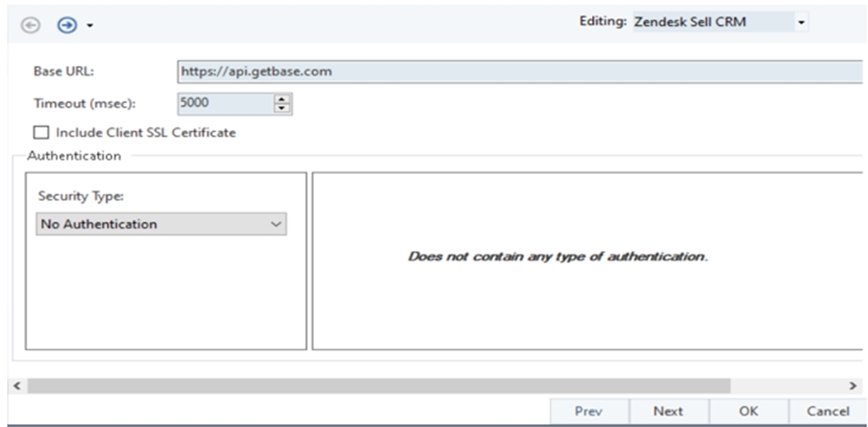
Task: Dismiss the dialog with Cancel
Action: click(828, 412)
